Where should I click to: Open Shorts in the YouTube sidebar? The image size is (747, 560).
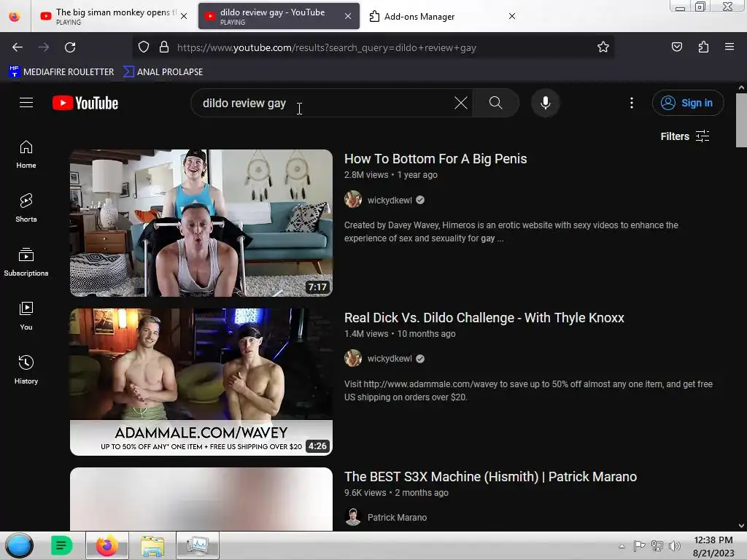click(26, 209)
